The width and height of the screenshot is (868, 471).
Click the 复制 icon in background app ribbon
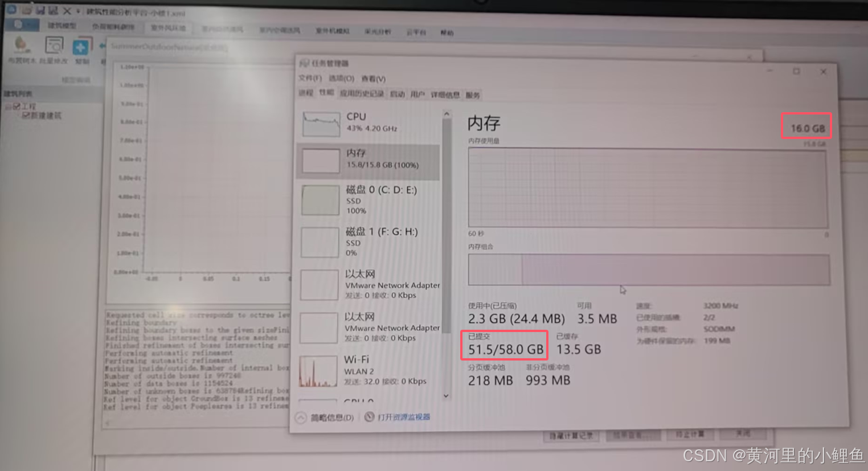(x=81, y=49)
